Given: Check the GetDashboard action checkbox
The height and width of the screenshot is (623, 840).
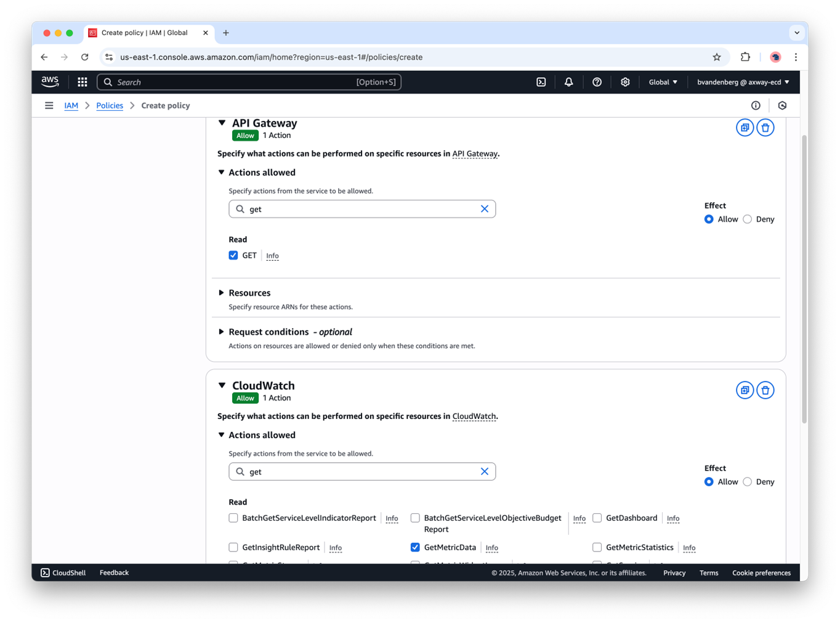Looking at the screenshot, I should point(597,518).
